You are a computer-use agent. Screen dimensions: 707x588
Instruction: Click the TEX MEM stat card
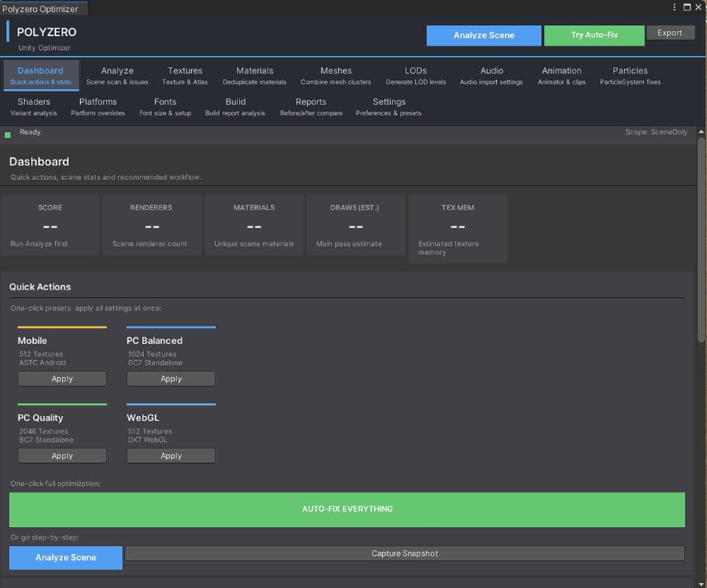(458, 229)
